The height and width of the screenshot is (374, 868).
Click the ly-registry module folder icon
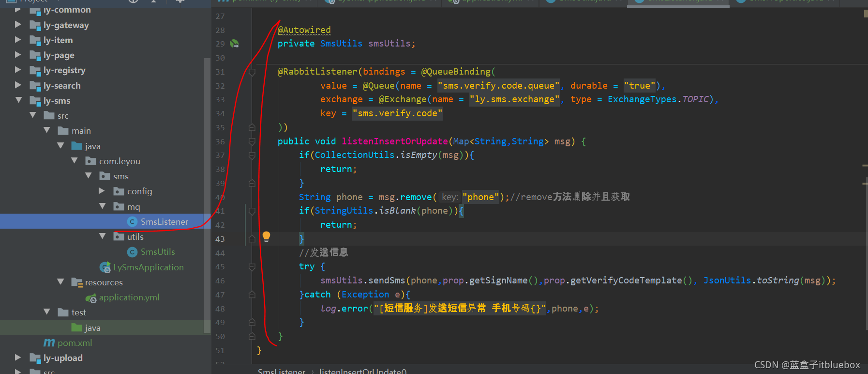pos(35,71)
